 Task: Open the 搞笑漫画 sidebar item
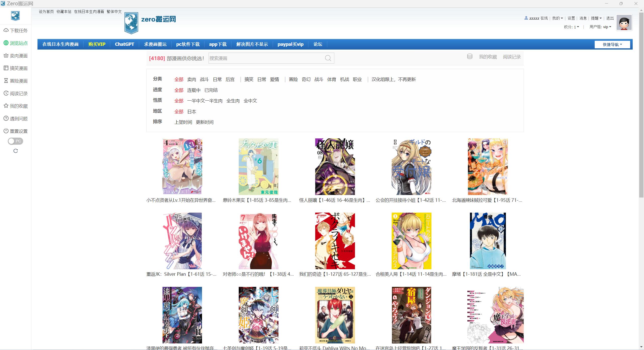click(x=15, y=68)
